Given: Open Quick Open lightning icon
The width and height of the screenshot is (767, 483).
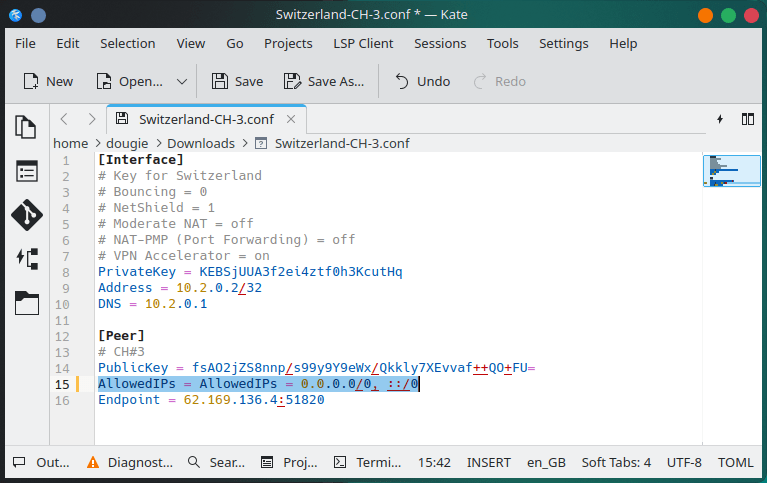Looking at the screenshot, I should [x=720, y=119].
